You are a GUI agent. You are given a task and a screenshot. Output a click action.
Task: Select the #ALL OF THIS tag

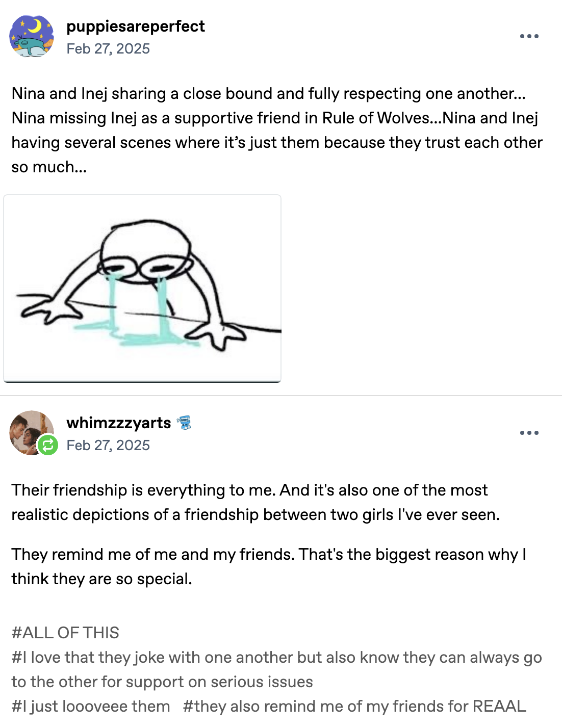tap(65, 633)
